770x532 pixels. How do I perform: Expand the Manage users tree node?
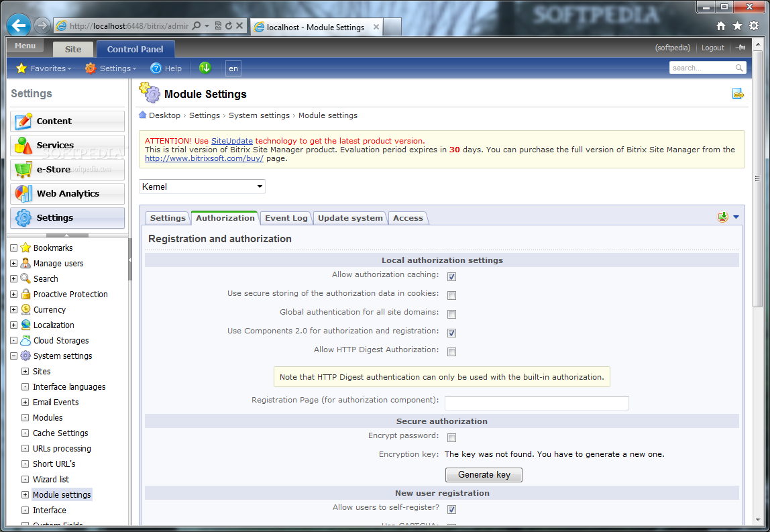(x=13, y=263)
